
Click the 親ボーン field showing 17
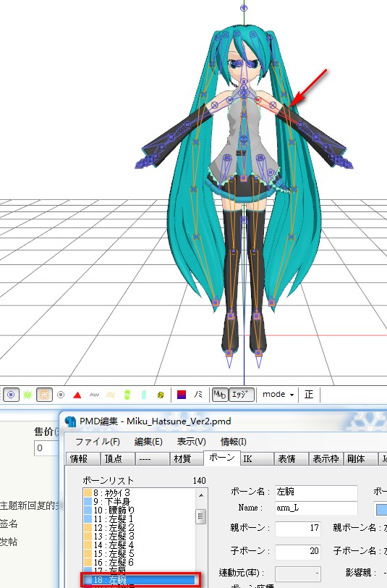point(298,529)
